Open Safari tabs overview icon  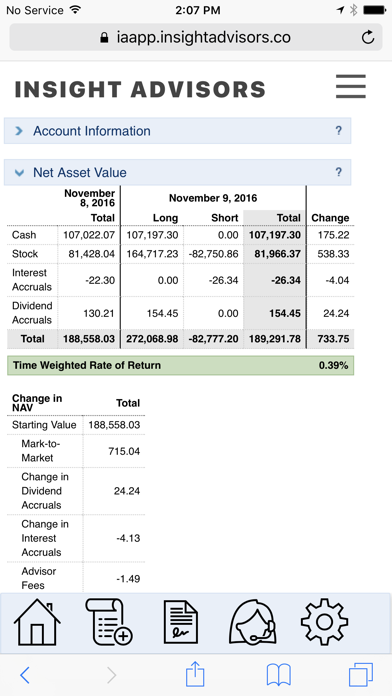[360, 675]
